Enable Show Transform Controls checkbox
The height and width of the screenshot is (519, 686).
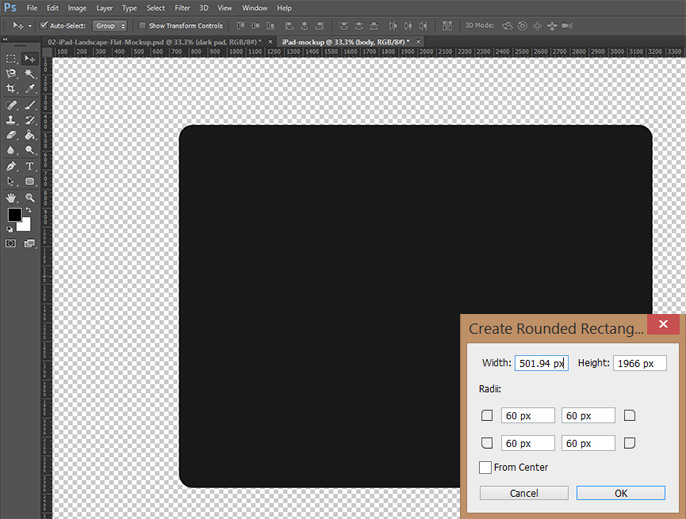point(142,25)
